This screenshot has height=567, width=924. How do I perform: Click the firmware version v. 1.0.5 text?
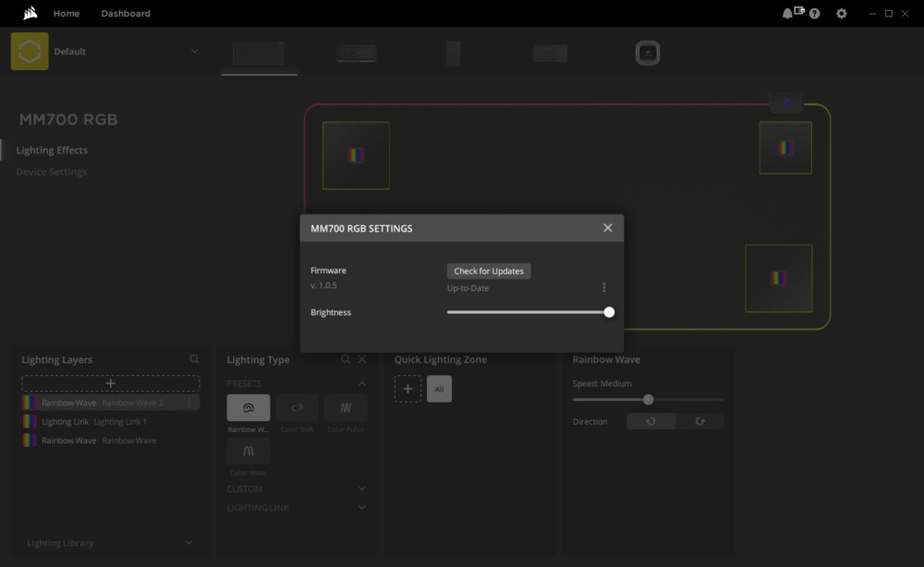click(323, 285)
